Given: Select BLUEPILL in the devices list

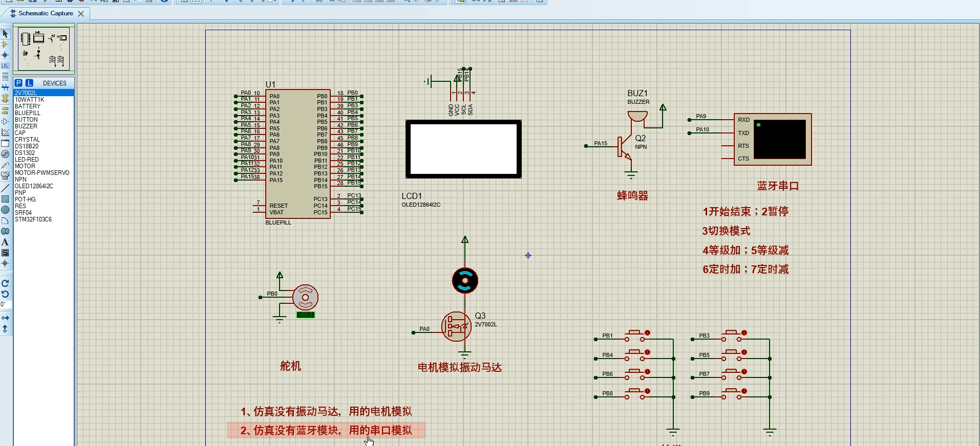Looking at the screenshot, I should (x=44, y=113).
